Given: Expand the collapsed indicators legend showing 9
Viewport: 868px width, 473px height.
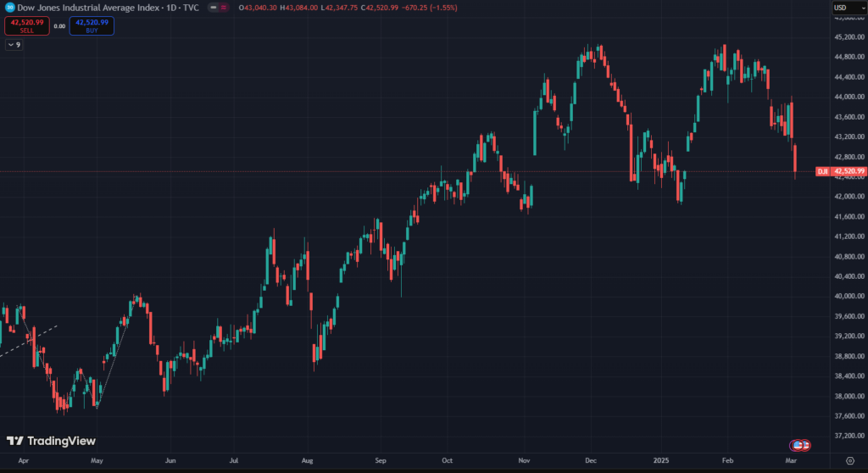Looking at the screenshot, I should point(14,45).
